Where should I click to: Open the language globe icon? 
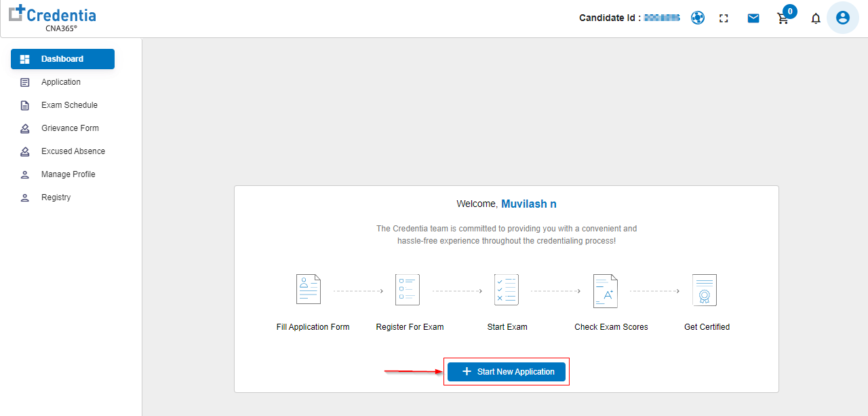[x=697, y=18]
